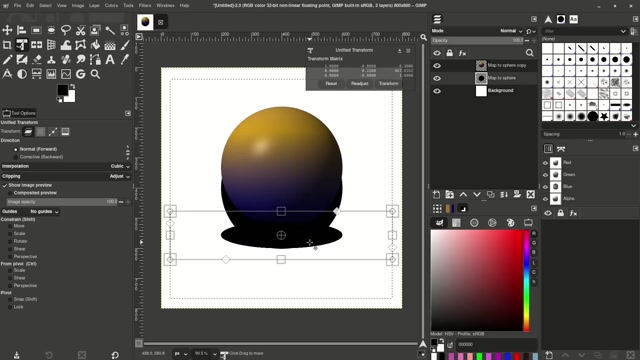Select the Heal bandage tool
The width and height of the screenshot is (640, 360).
(x=66, y=60)
